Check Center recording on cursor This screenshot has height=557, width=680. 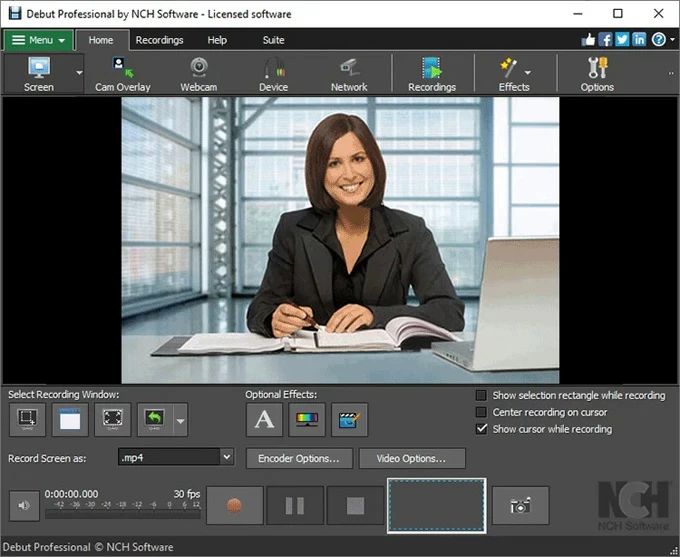[482, 412]
